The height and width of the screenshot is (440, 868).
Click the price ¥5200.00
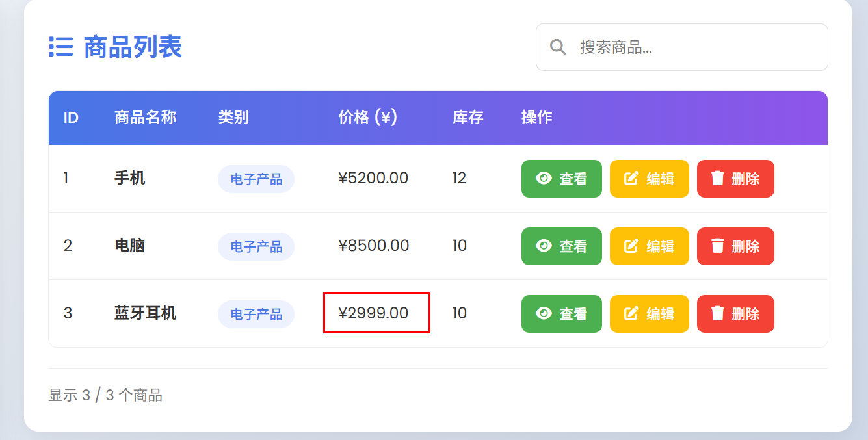click(x=373, y=178)
